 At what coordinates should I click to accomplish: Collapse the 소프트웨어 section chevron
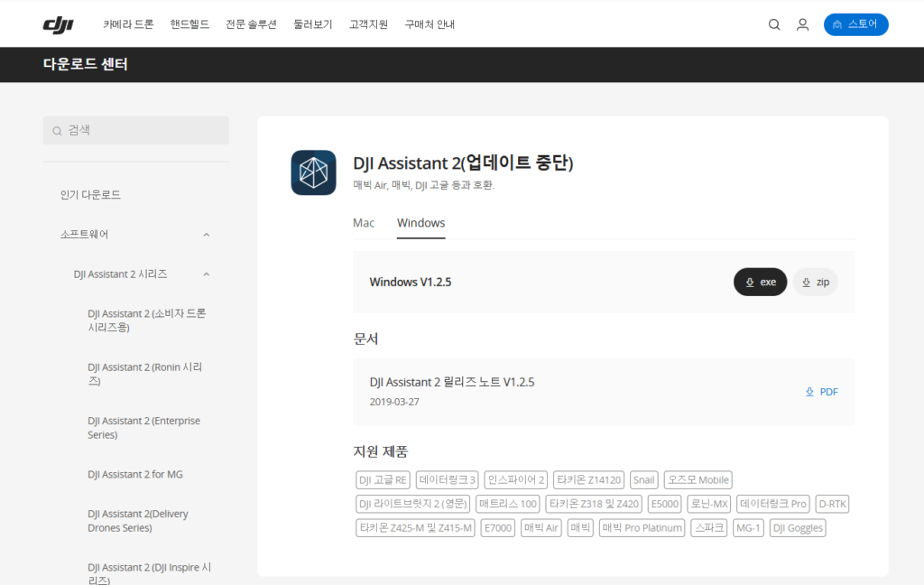207,235
